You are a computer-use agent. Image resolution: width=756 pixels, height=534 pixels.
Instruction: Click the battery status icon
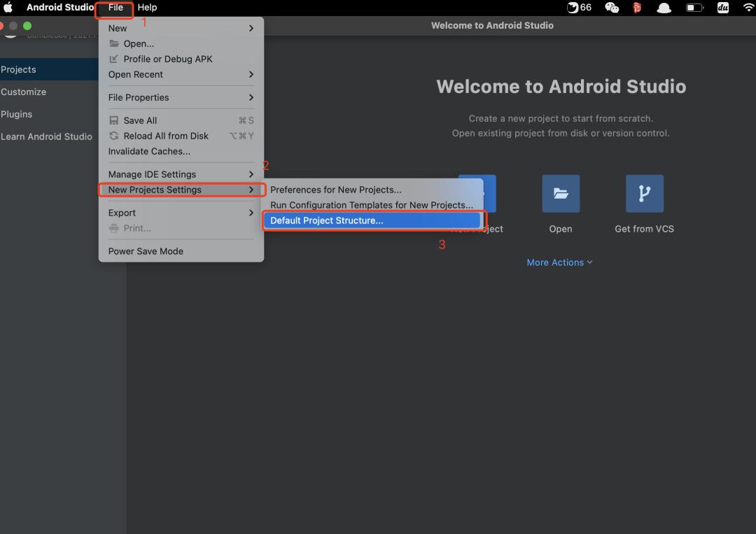694,8
